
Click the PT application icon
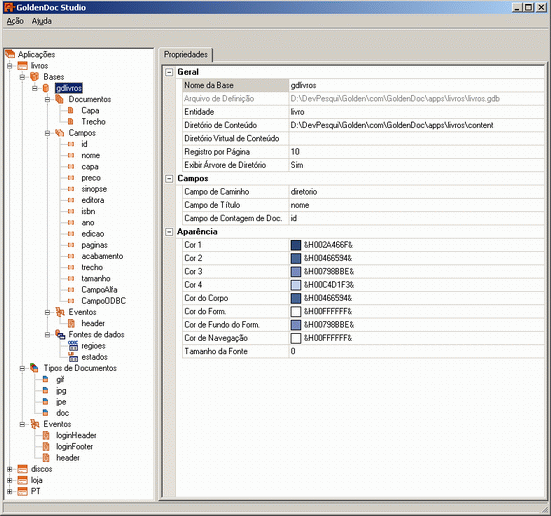(22, 491)
